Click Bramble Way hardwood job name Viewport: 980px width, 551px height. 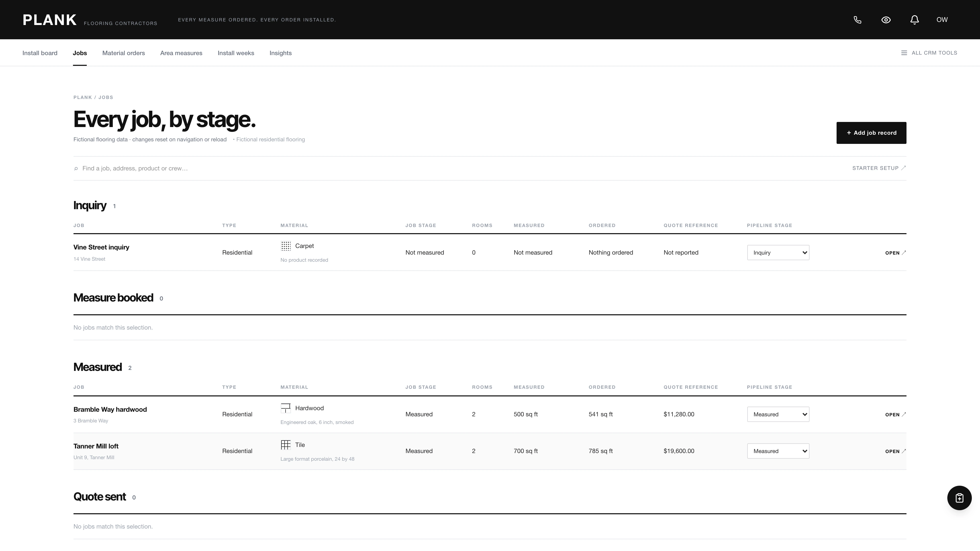[110, 409]
